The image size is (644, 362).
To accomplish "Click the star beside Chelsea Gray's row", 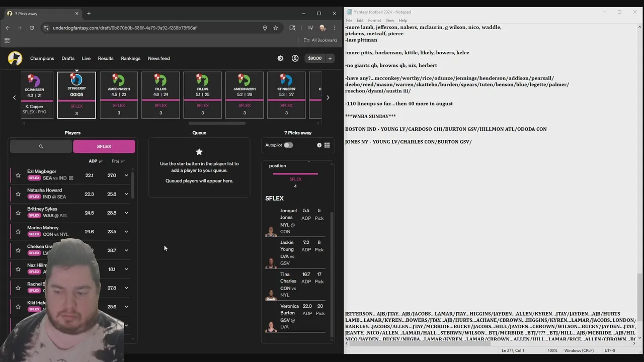I will click(18, 250).
